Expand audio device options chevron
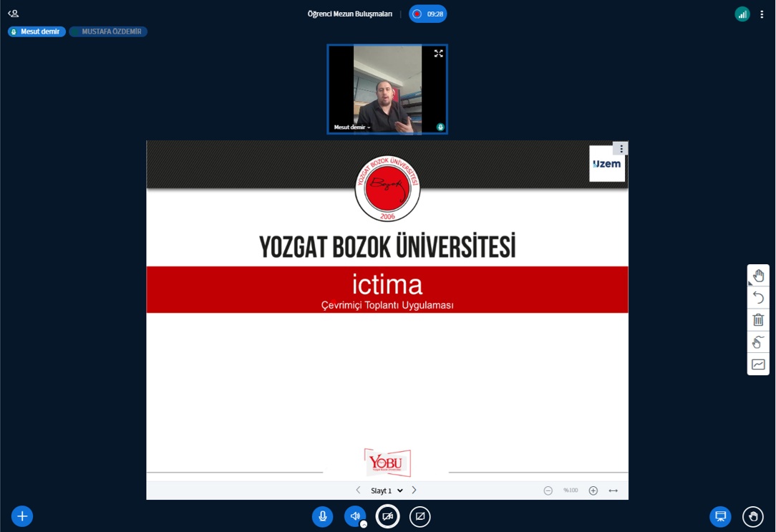 coord(364,524)
